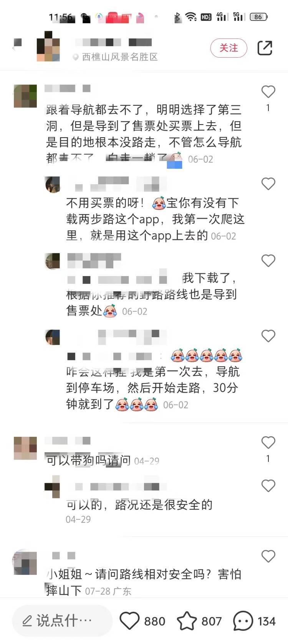Like the reply about 30分钟就到了
The width and height of the screenshot is (288, 644).
coord(268,336)
